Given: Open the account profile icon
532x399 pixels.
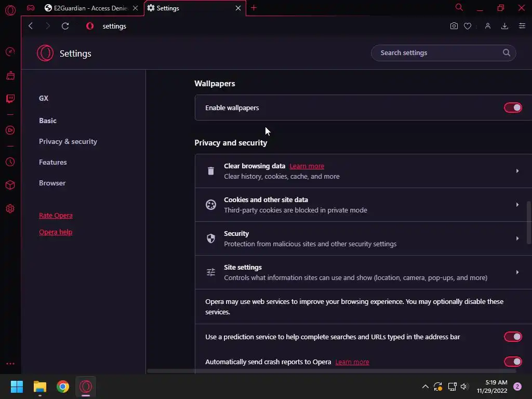Looking at the screenshot, I should pos(488,26).
